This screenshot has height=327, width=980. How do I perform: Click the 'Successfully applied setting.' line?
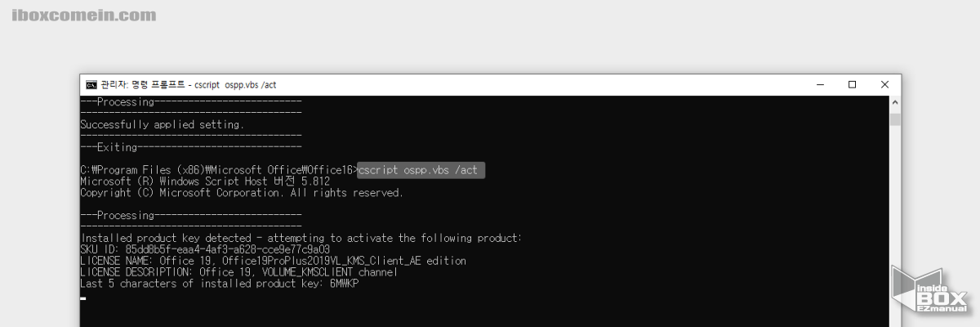pyautogui.click(x=162, y=124)
